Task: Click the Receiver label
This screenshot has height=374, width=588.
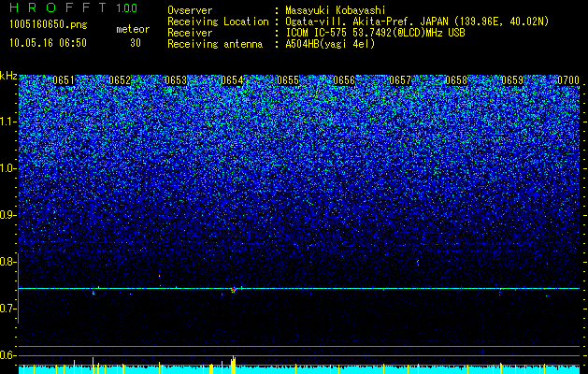Action: coord(190,33)
